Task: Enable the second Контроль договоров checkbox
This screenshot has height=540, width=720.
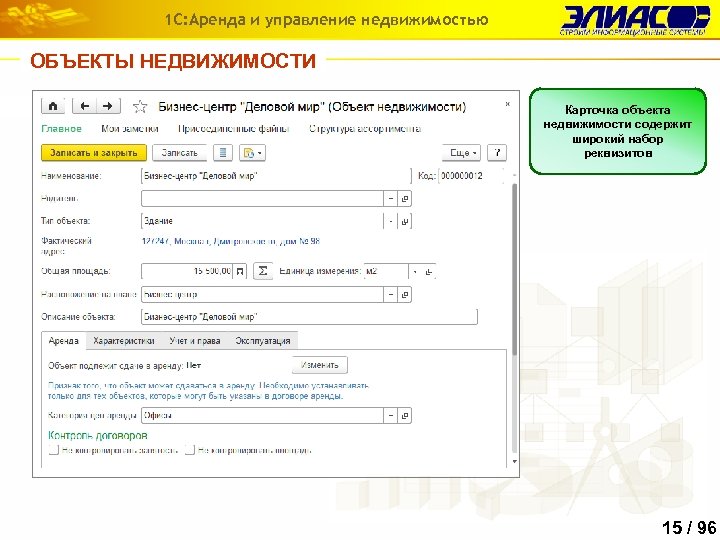Action: pyautogui.click(x=190, y=450)
